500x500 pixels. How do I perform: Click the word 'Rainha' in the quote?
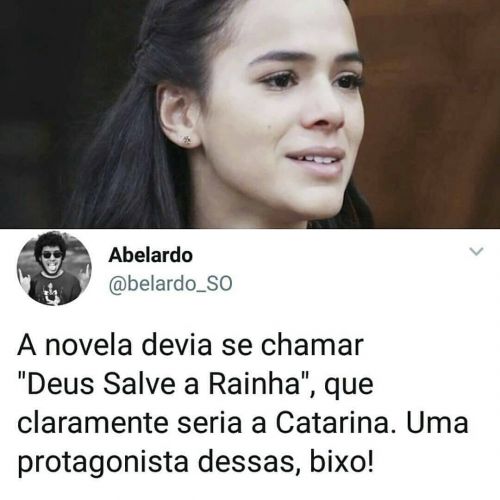click(x=254, y=384)
